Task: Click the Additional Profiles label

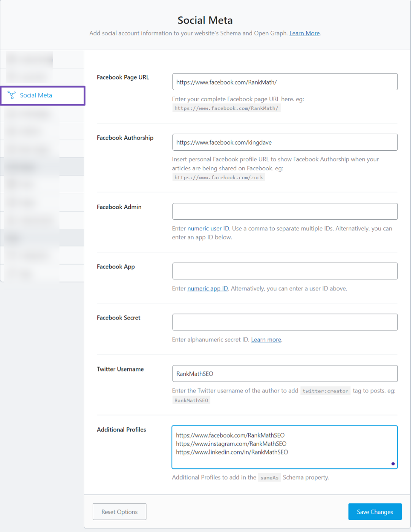Action: (x=121, y=429)
